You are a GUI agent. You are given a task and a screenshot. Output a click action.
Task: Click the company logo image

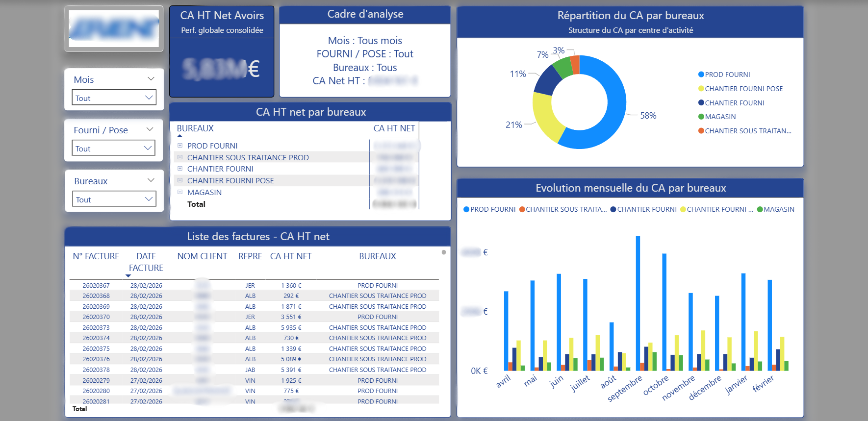(114, 28)
